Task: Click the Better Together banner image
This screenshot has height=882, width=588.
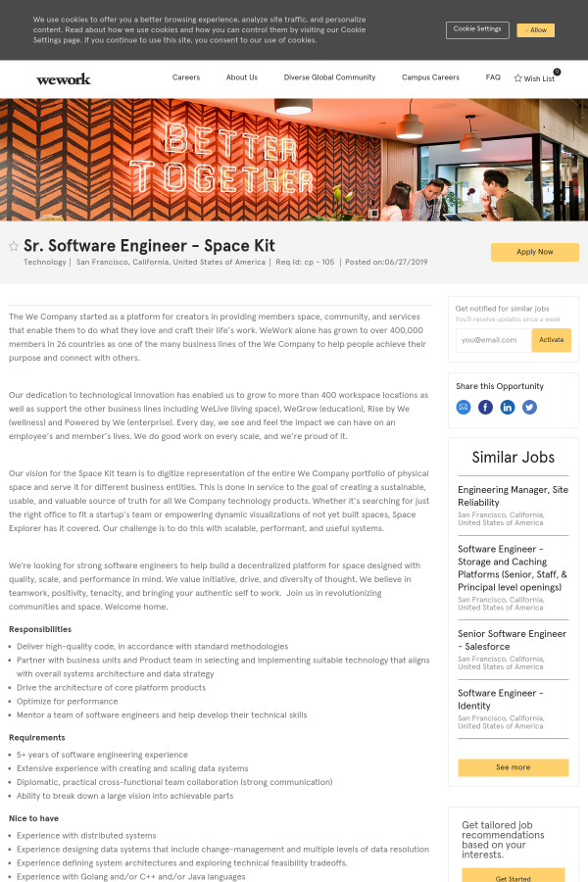Action: click(x=294, y=160)
